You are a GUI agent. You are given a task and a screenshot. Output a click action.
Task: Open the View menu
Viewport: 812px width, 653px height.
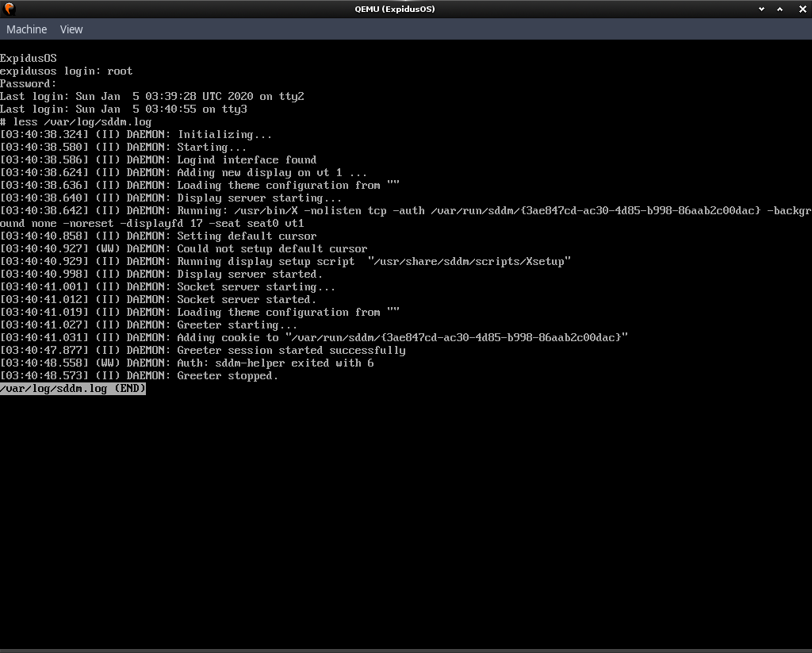click(x=71, y=29)
